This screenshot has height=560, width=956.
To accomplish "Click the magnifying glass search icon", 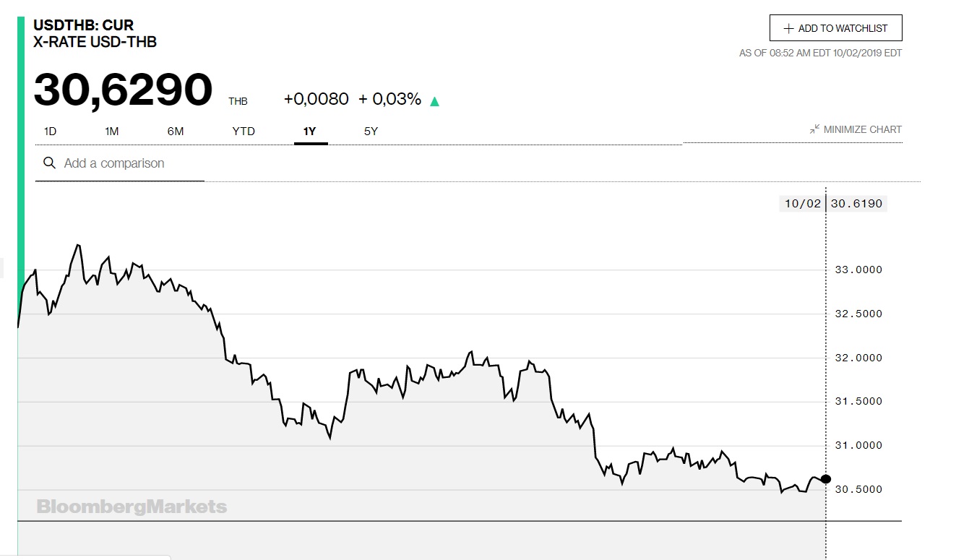I will [49, 163].
